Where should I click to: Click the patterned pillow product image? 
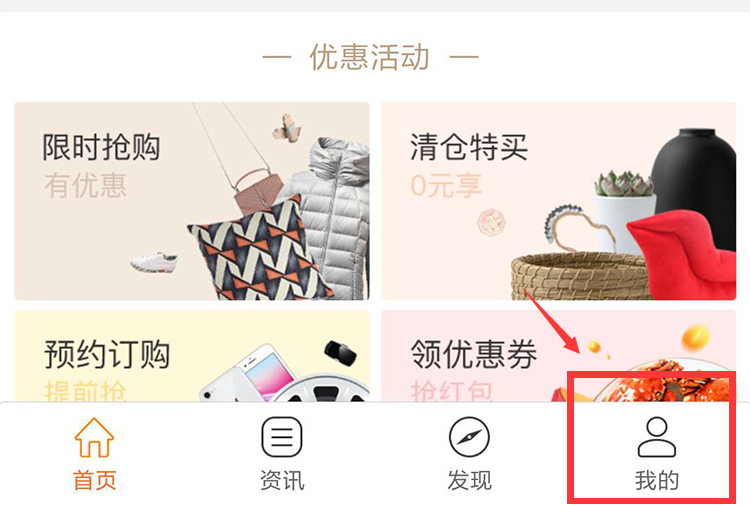click(x=260, y=250)
